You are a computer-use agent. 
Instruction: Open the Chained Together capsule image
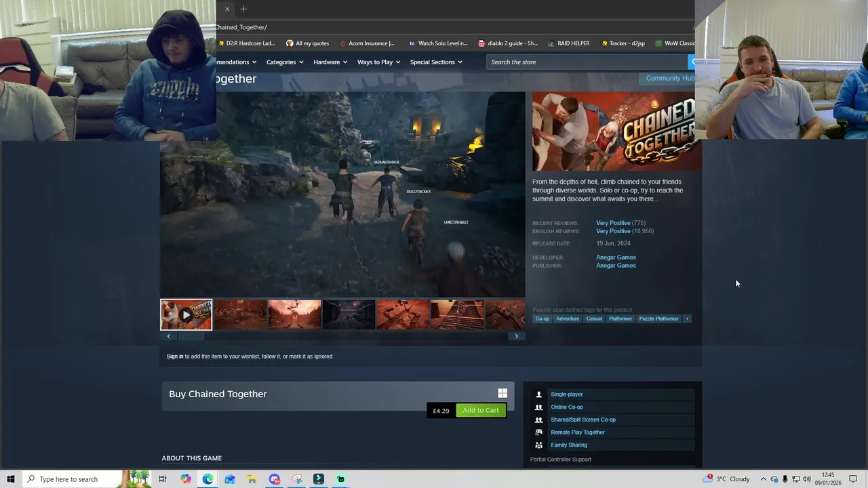(617, 131)
